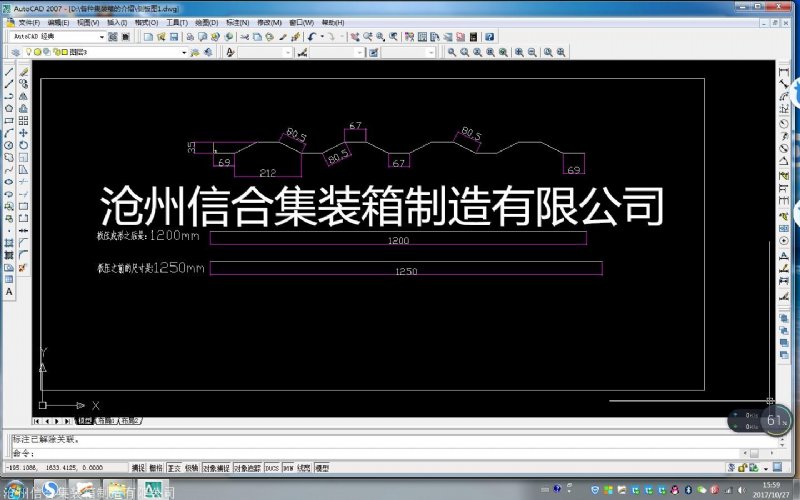Click the Multiline Text tool

(x=9, y=292)
